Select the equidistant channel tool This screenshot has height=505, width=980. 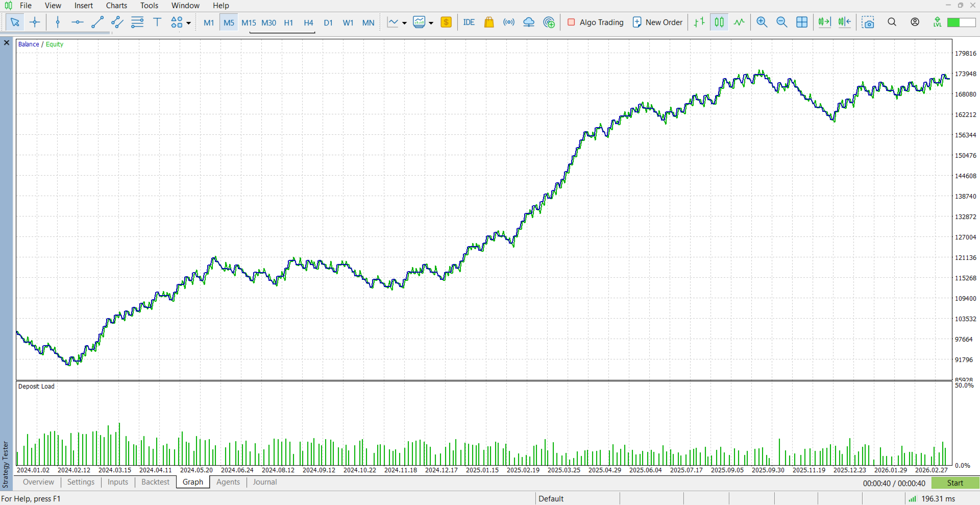117,22
